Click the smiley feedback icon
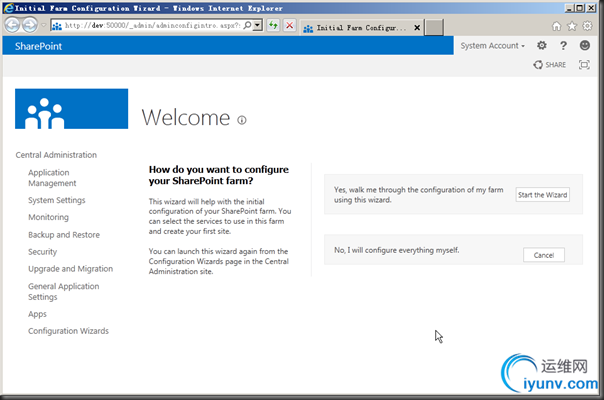 point(585,45)
